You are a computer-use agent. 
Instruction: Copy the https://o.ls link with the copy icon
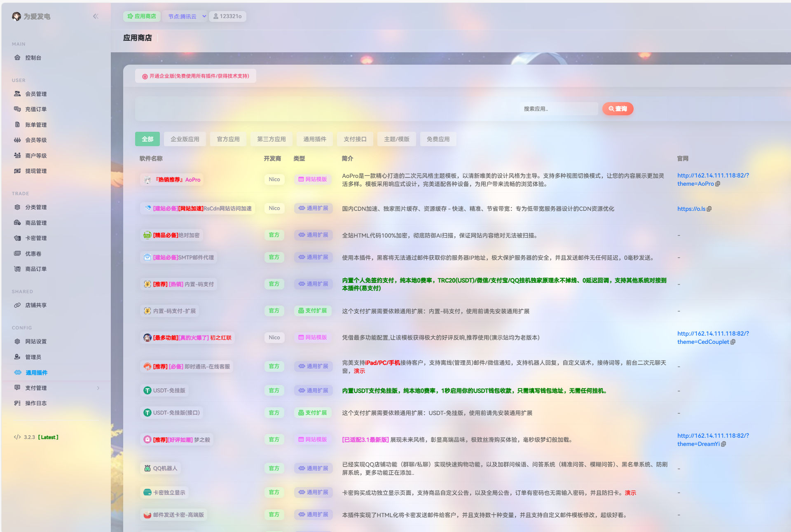709,209
